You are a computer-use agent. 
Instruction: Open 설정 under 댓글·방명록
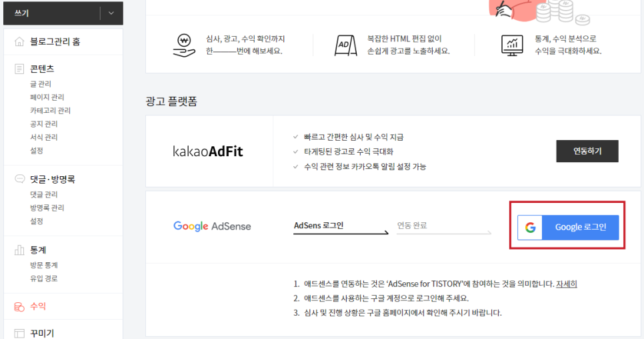point(37,221)
